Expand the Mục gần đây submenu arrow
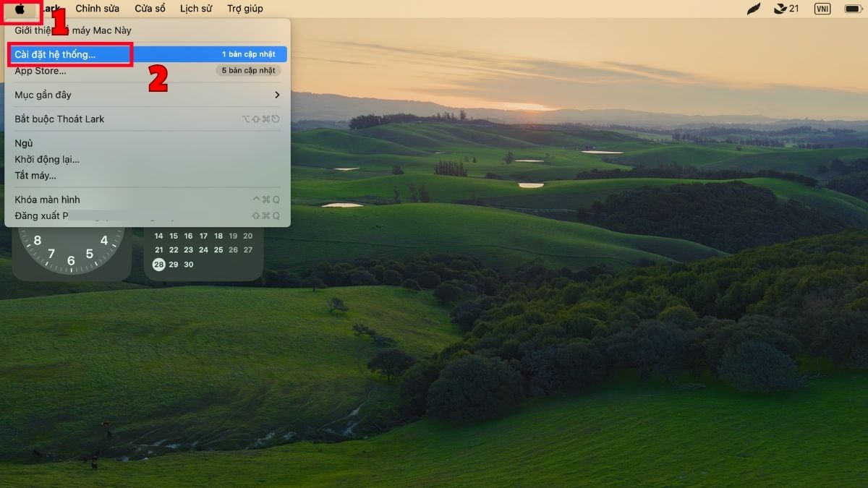Viewport: 868px width, 488px height. pos(277,95)
